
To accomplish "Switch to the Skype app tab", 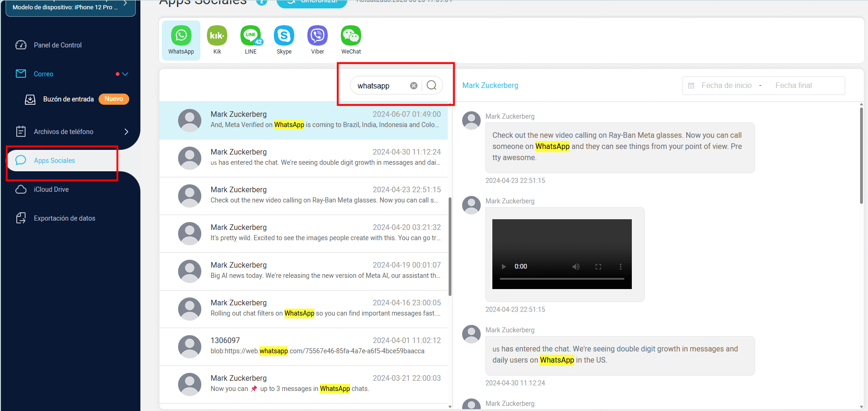I will 284,40.
